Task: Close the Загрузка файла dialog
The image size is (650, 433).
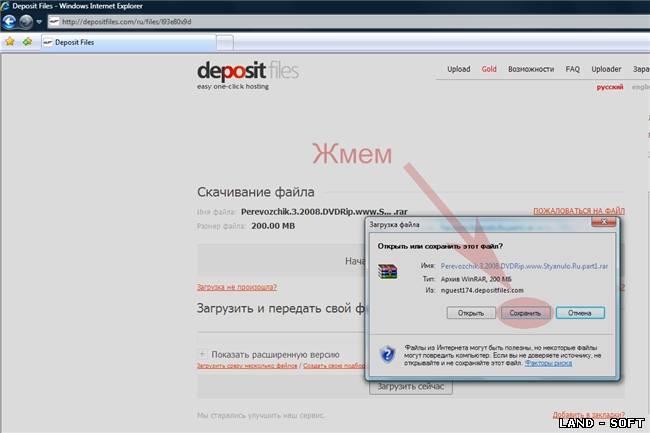Action: [x=604, y=222]
